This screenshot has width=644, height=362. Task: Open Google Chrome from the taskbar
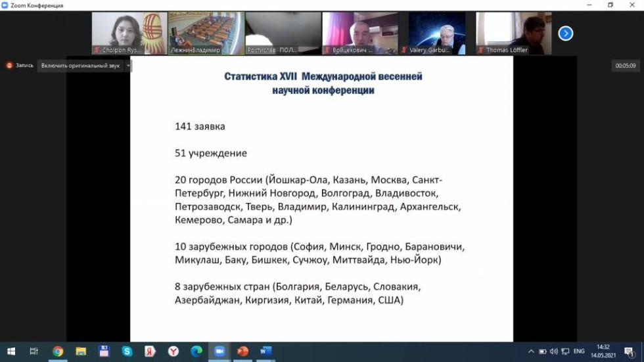(x=58, y=351)
